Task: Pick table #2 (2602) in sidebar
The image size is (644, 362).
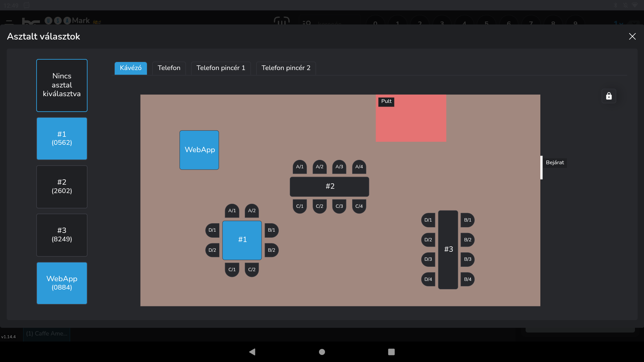Action: coord(62,187)
